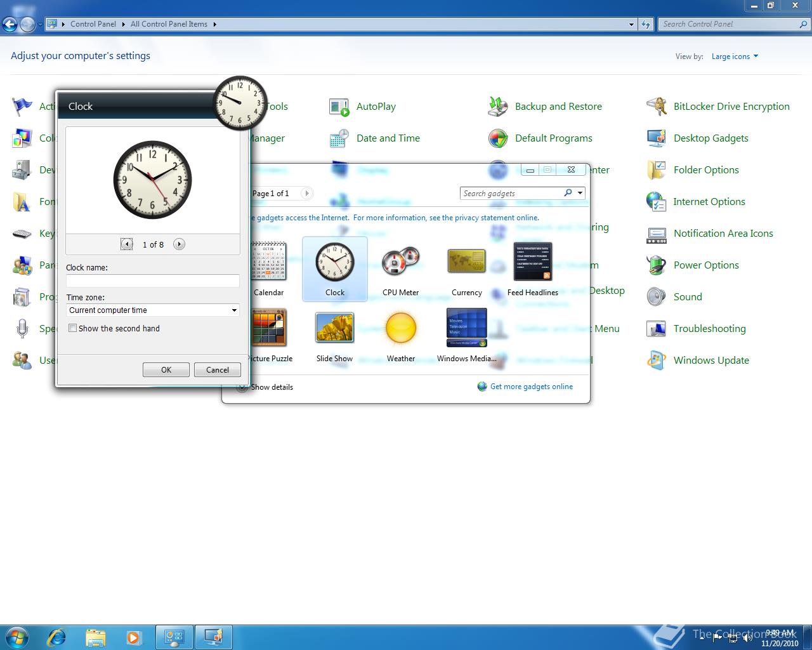Enable Show the second hand checkbox
This screenshot has height=650, width=812.
pos(73,328)
